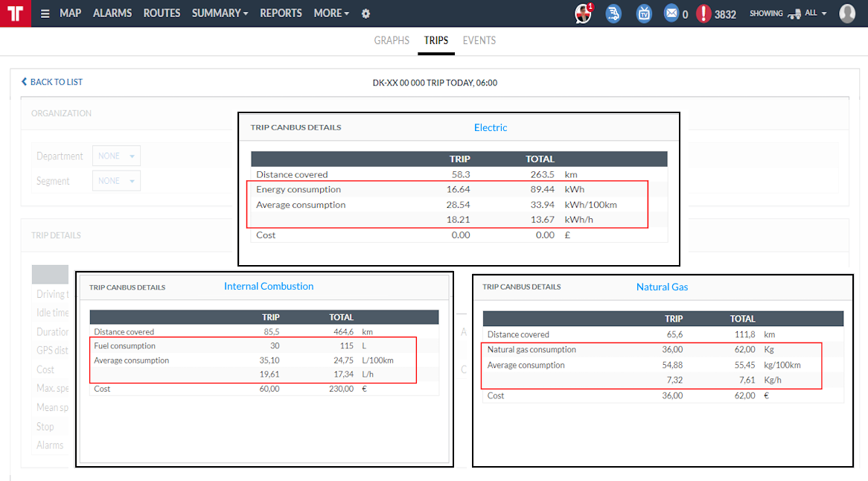Image resolution: width=868 pixels, height=481 pixels.
Task: Open the REPORTS page
Action: tap(281, 13)
